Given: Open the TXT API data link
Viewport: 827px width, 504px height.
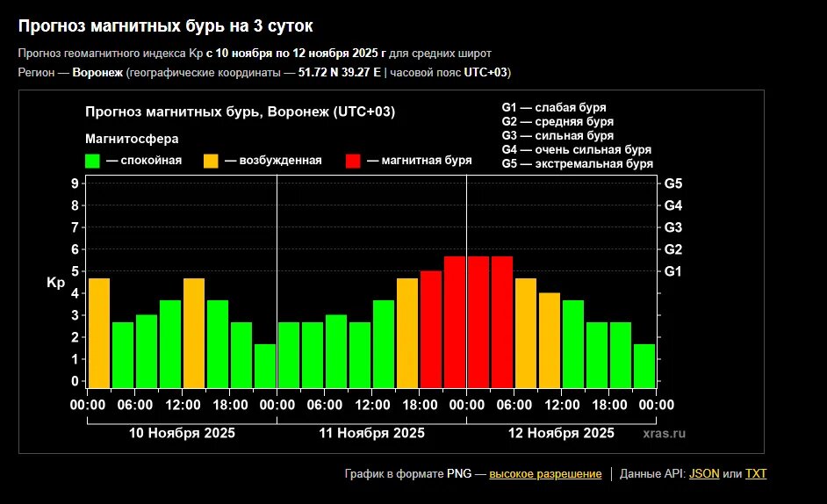Looking at the screenshot, I should coord(756,474).
